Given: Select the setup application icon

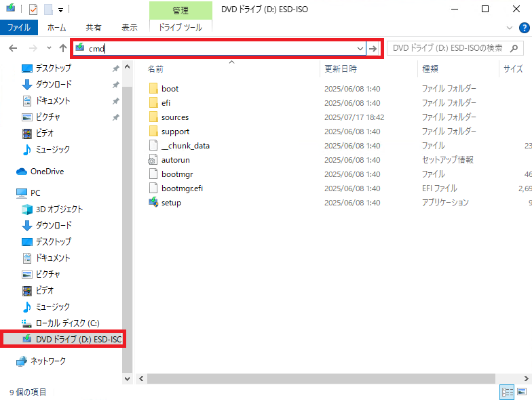Looking at the screenshot, I should (153, 202).
